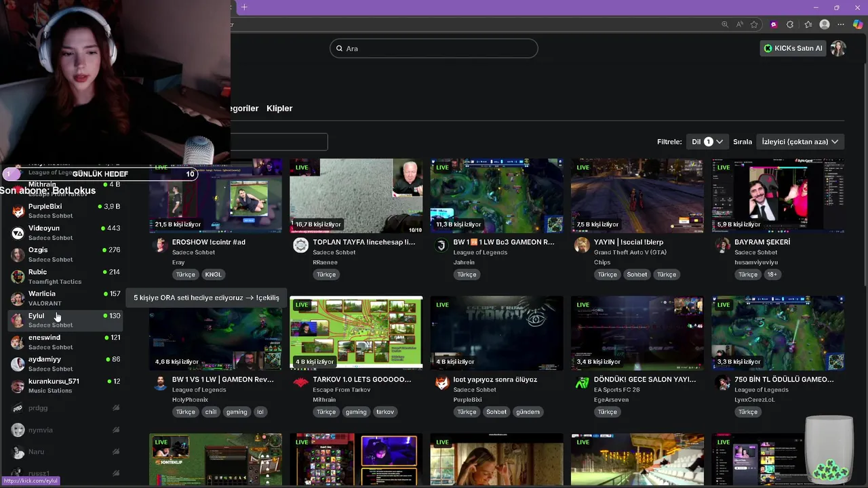Open Eylul channel in sidebar
Screen dimensions: 868x488
coord(66,320)
